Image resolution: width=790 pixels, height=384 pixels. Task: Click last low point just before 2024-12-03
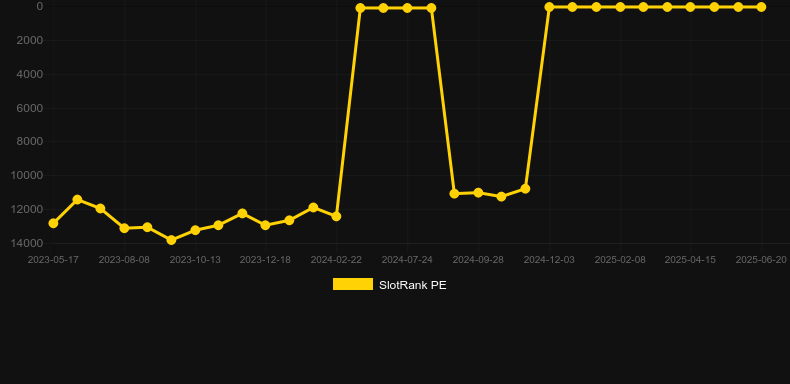point(525,188)
